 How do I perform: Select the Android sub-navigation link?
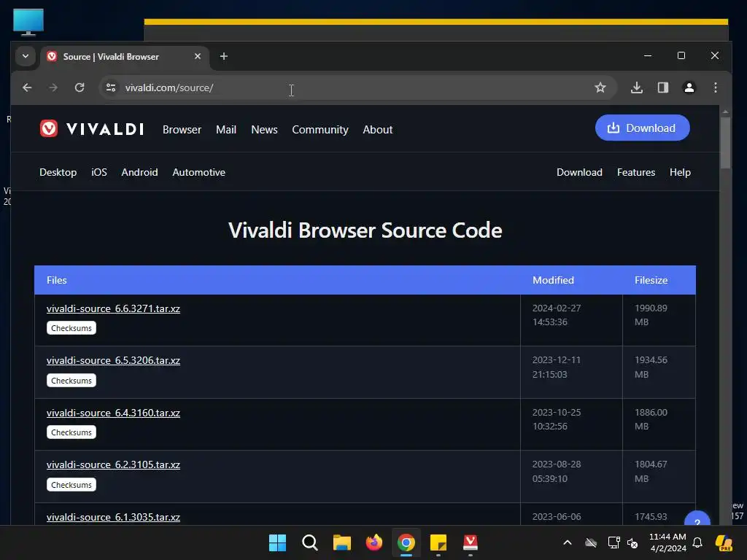pos(139,172)
